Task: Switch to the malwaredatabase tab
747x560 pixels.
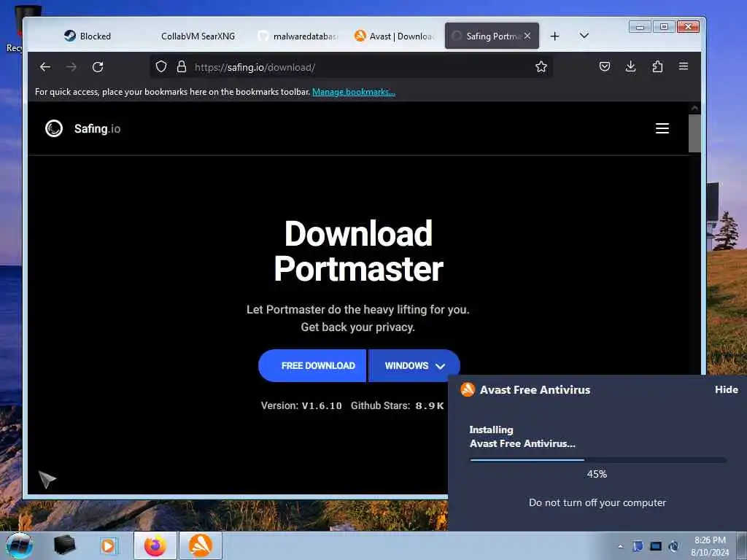Action: click(x=298, y=36)
